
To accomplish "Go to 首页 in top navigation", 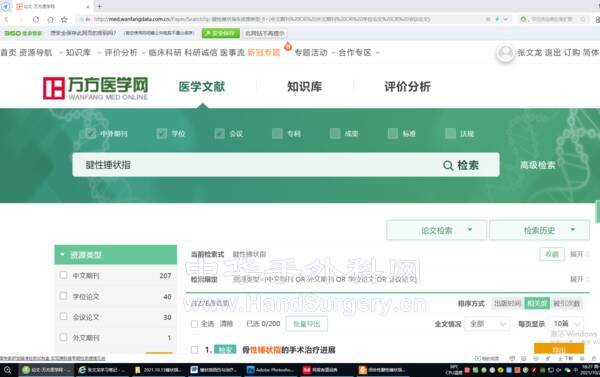I will 8,52.
